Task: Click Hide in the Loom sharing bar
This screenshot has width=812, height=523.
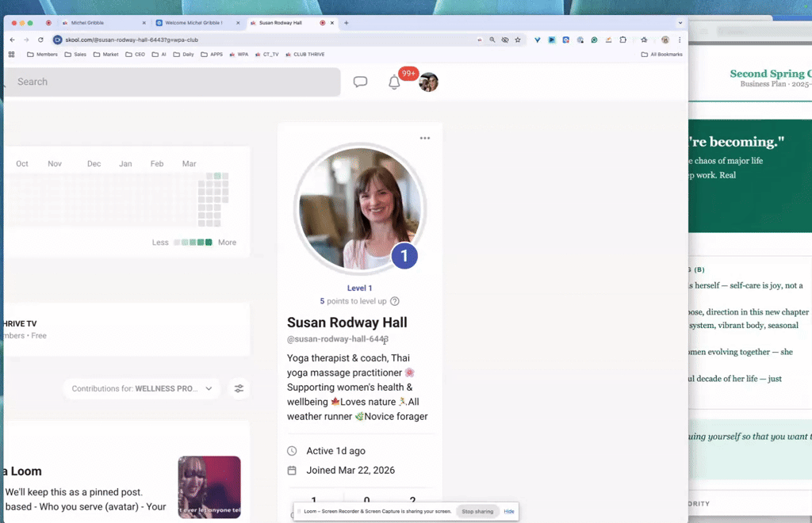Action: pyautogui.click(x=509, y=512)
